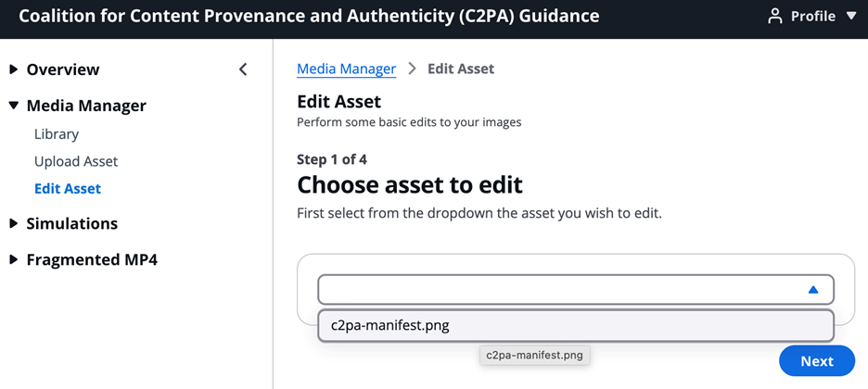Toggle the blue dropdown arrow

(x=813, y=289)
